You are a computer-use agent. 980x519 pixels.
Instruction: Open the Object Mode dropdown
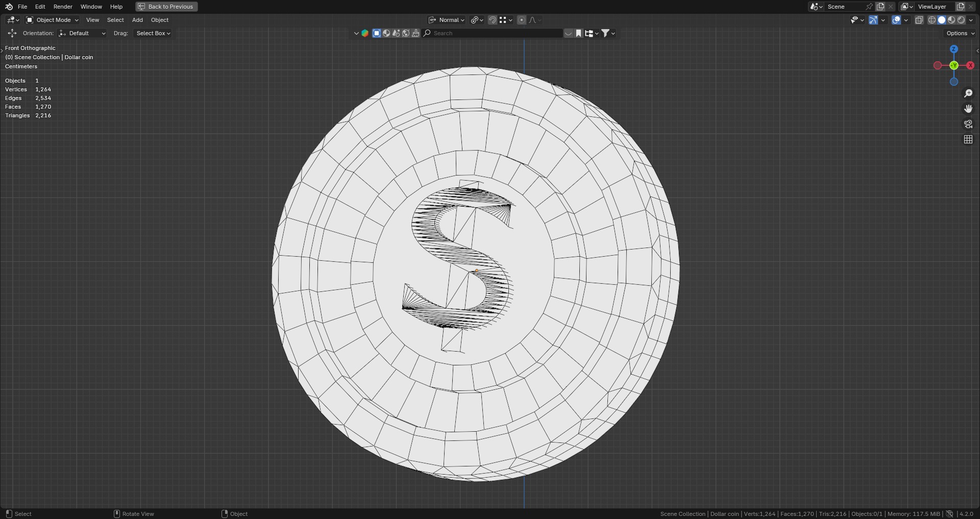coord(53,20)
